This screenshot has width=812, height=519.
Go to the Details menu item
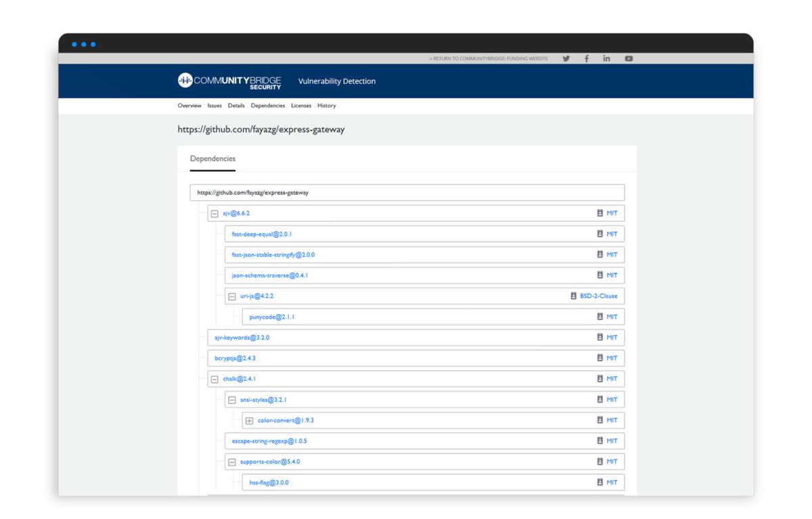coord(236,106)
